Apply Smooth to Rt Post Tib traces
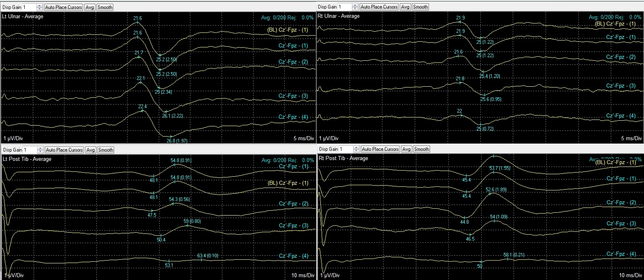Screen dimensions: 644x280 [x=422, y=149]
